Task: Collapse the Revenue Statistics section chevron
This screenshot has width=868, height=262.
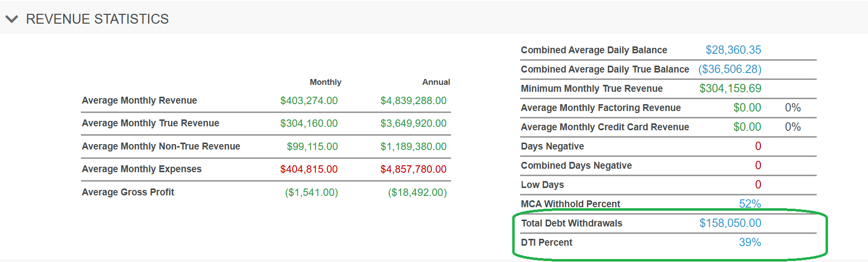Action: (x=12, y=19)
